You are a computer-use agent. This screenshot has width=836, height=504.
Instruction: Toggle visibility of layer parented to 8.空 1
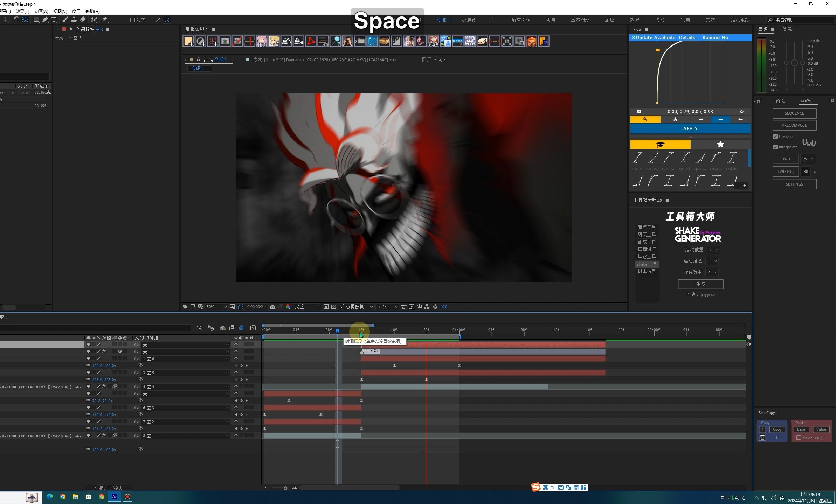[x=236, y=435]
